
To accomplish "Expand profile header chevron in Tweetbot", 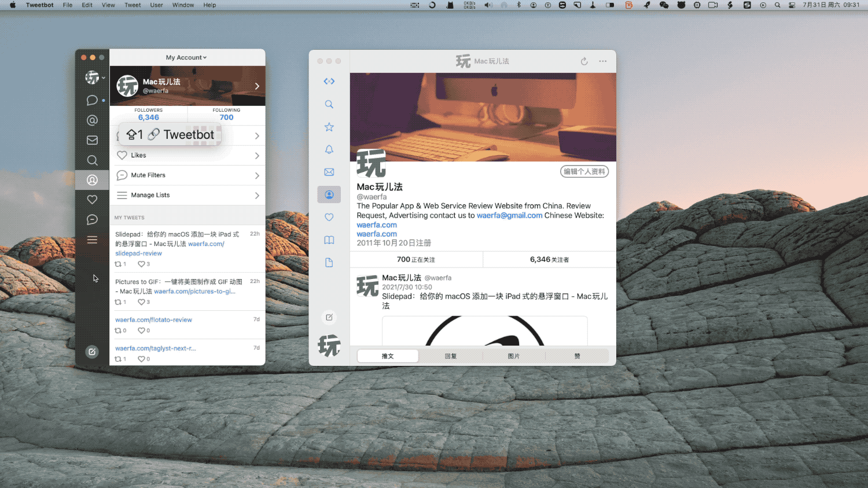I will [257, 86].
